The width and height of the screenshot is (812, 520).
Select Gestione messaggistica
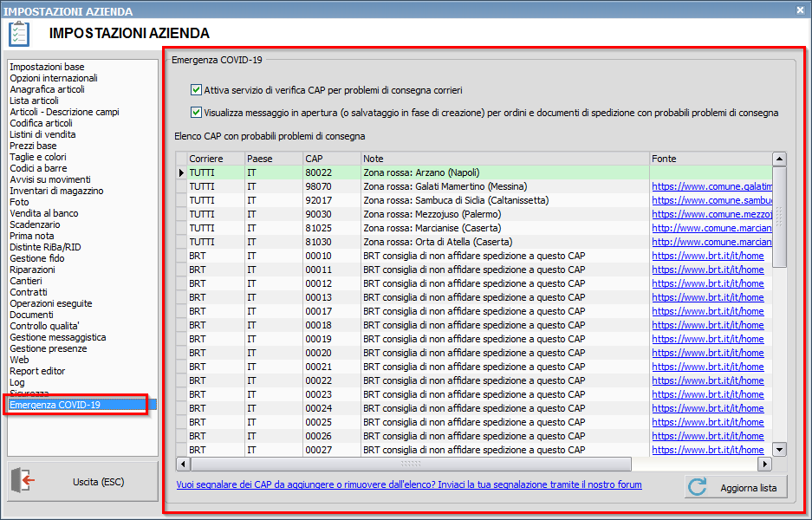(58, 337)
